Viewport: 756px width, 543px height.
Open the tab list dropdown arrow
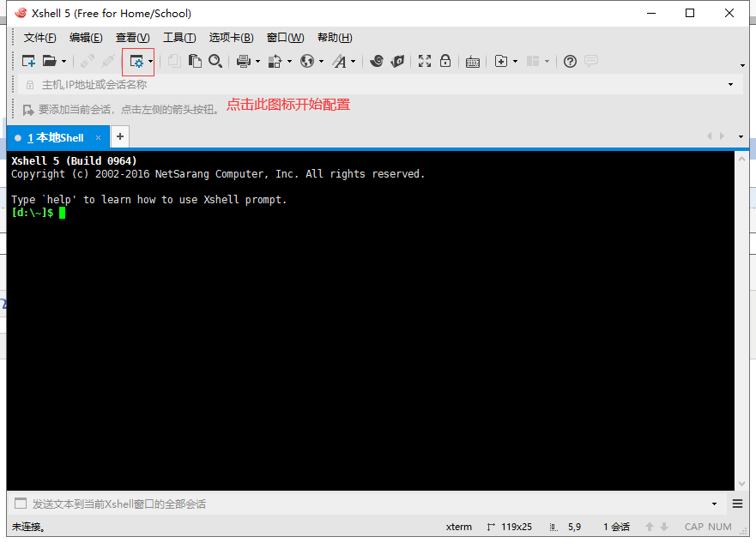(x=741, y=137)
